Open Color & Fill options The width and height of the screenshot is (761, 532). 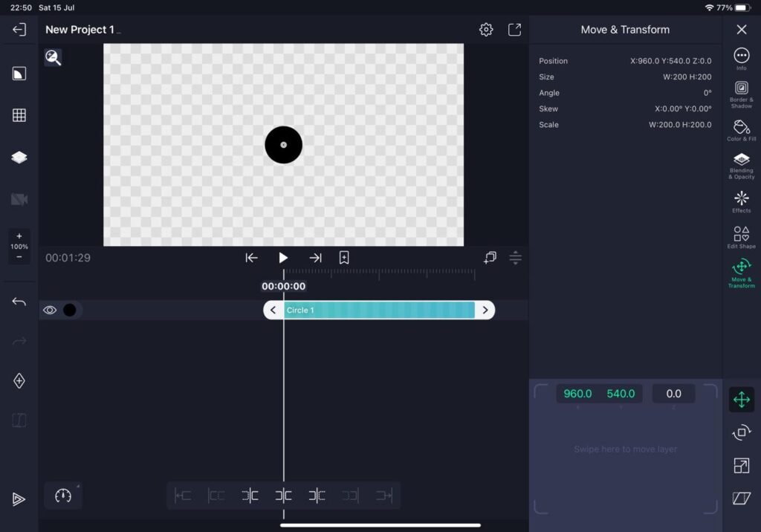coord(741,131)
